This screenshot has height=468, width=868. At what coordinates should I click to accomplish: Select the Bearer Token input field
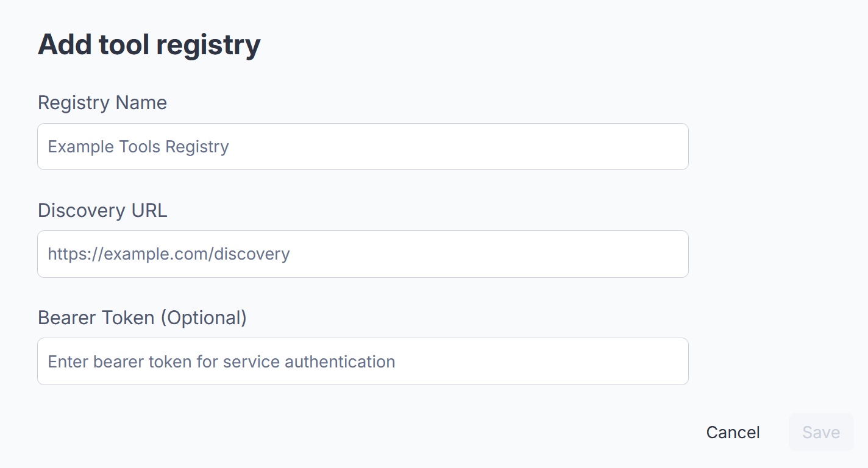click(x=363, y=361)
